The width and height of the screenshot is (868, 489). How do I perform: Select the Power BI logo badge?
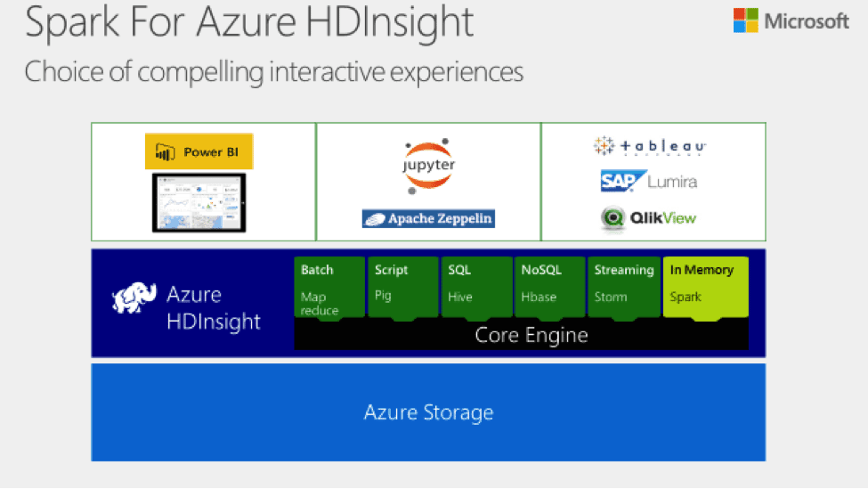(x=199, y=151)
